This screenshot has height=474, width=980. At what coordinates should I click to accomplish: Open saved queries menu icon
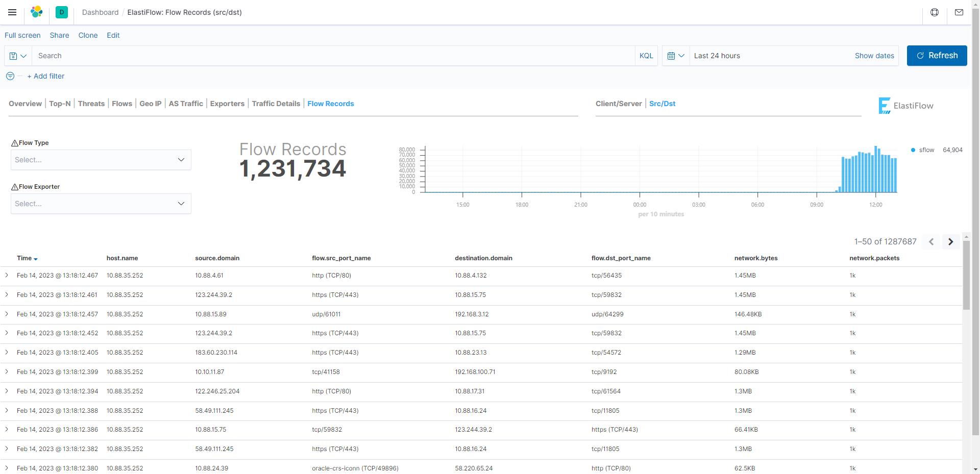pyautogui.click(x=18, y=56)
